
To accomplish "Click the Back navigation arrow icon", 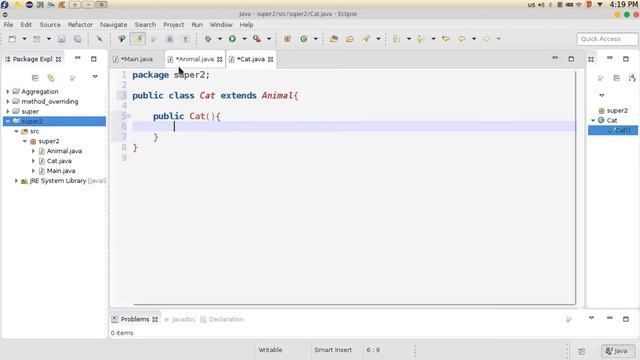I will pos(462,39).
